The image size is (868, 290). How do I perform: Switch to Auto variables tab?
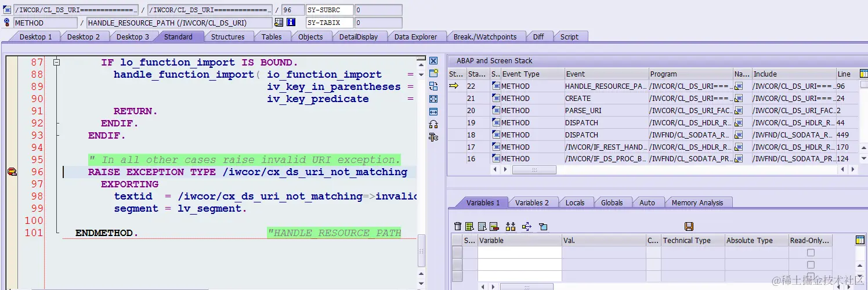coord(647,202)
